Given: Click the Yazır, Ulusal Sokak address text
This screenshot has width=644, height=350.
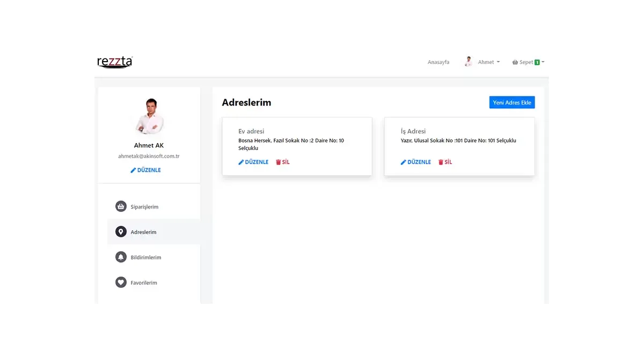Looking at the screenshot, I should (x=458, y=140).
